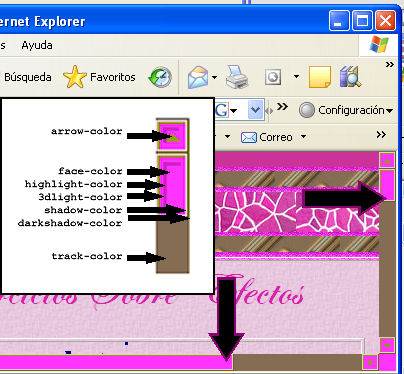Click the Print printer icon

pyautogui.click(x=237, y=77)
